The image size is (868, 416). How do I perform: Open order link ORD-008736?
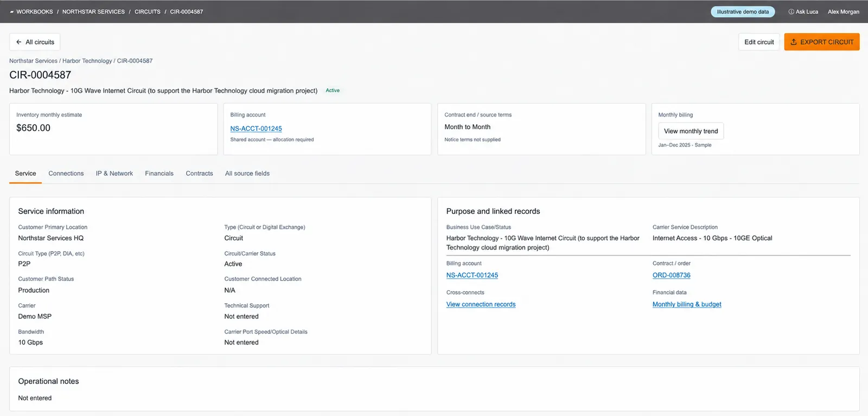[x=672, y=275]
